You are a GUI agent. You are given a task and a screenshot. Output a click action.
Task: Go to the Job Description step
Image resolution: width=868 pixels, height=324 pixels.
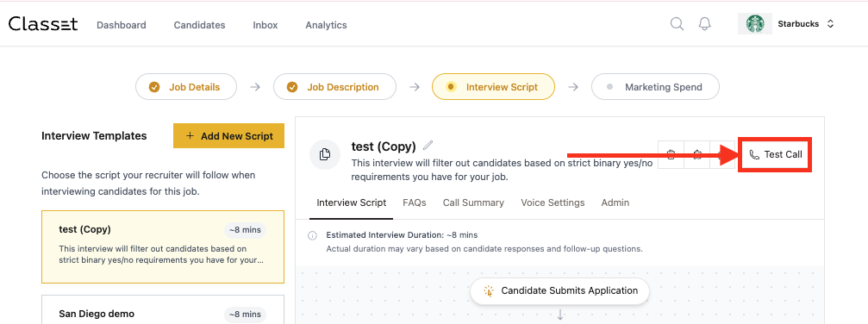click(x=334, y=87)
